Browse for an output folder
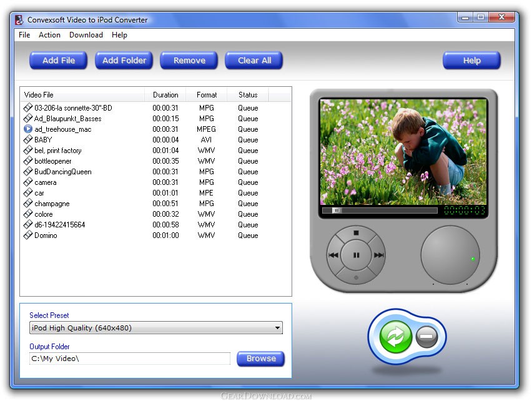The width and height of the screenshot is (532, 401). click(260, 359)
